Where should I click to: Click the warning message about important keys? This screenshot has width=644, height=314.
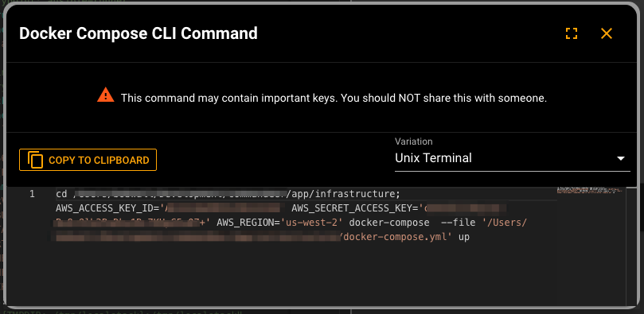click(334, 99)
